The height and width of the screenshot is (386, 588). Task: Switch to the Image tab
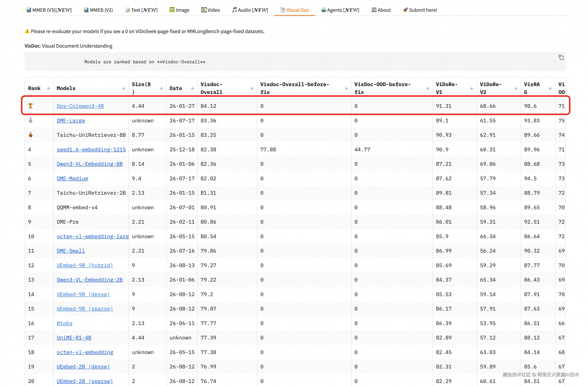click(x=179, y=10)
